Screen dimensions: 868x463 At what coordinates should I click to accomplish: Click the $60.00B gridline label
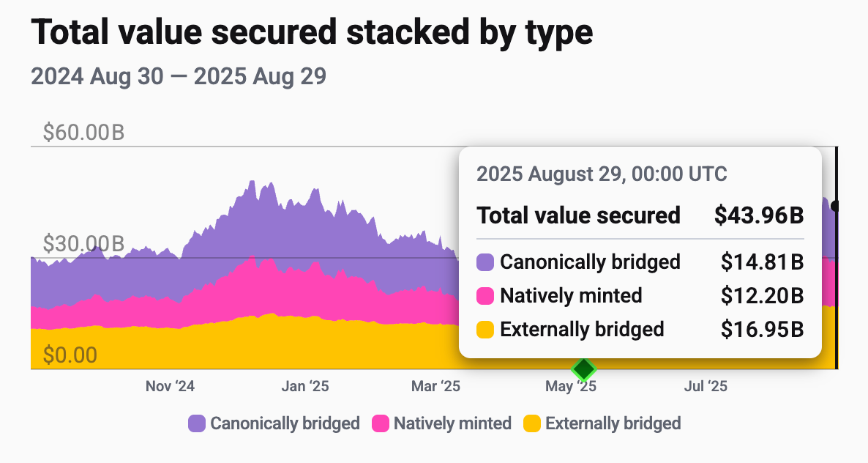click(83, 133)
